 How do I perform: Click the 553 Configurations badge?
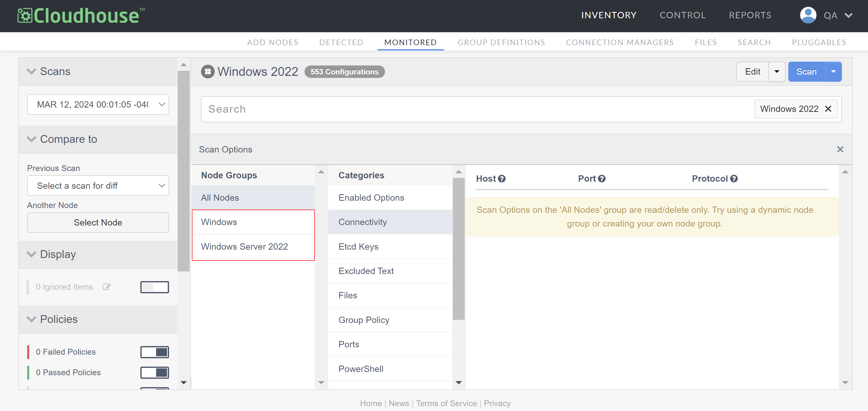tap(344, 72)
